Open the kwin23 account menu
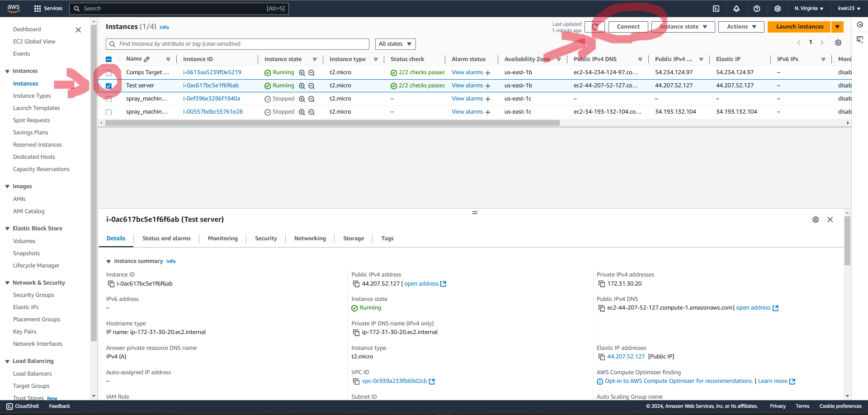The height and width of the screenshot is (415, 868). (849, 9)
